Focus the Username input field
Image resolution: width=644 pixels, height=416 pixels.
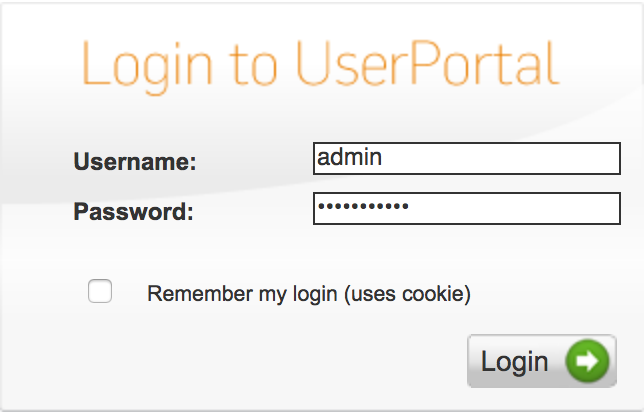467,158
